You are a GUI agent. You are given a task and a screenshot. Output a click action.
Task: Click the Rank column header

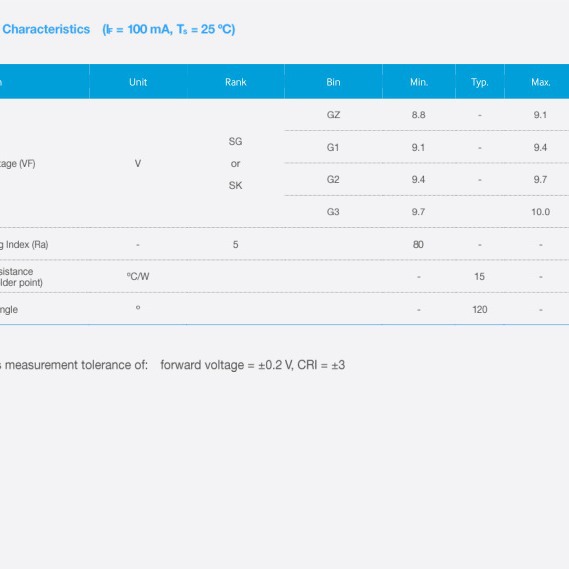click(236, 82)
